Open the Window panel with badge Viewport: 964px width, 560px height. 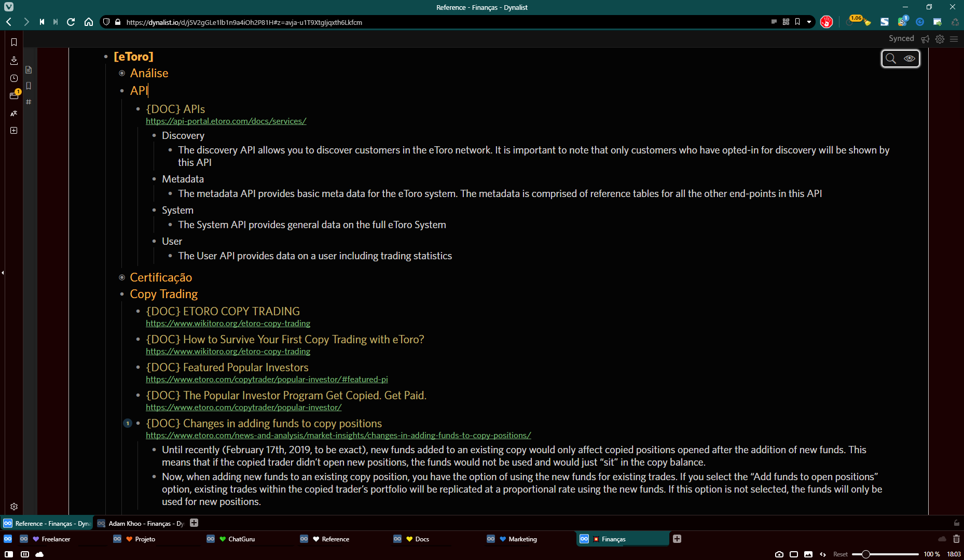click(14, 95)
